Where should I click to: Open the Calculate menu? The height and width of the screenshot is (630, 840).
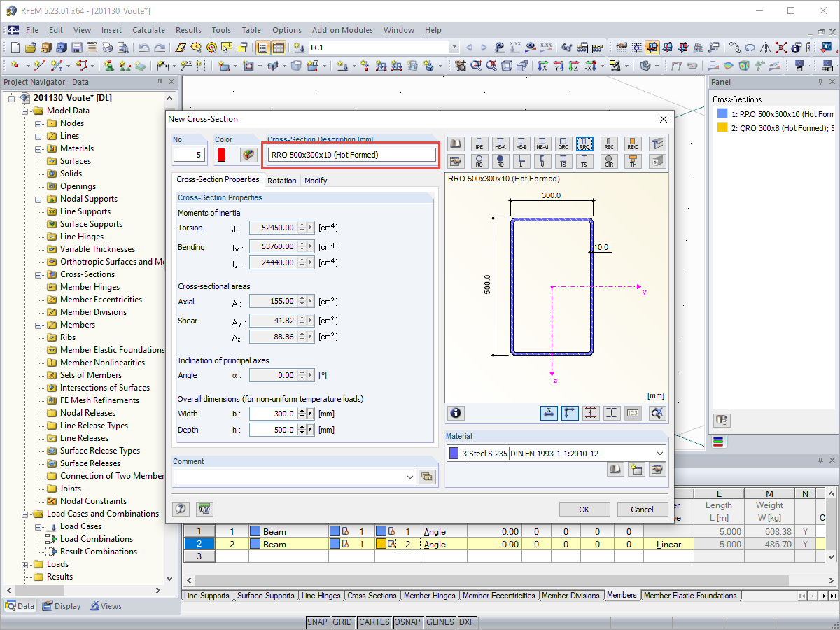[x=148, y=30]
